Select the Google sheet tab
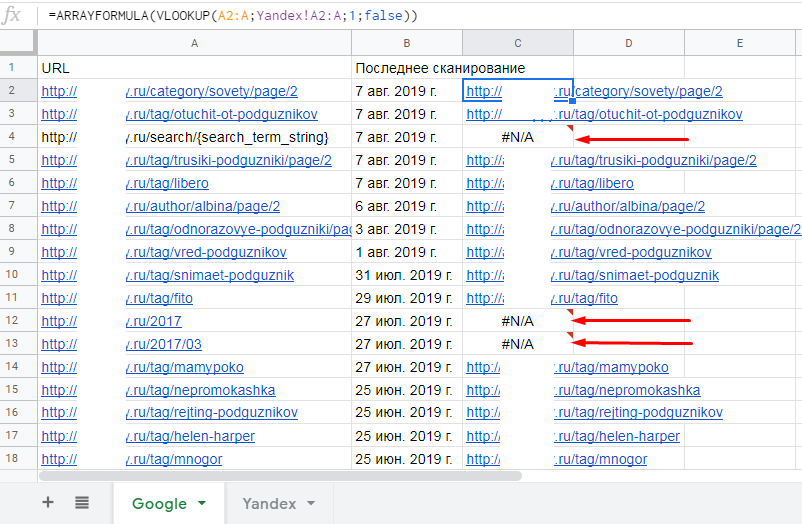 click(x=159, y=503)
